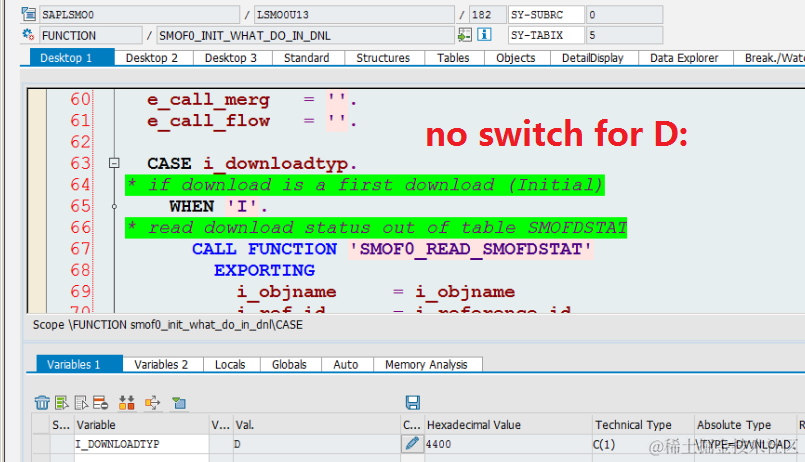Click the SY-TABIX value field showing 5
The height and width of the screenshot is (462, 805).
click(x=624, y=35)
